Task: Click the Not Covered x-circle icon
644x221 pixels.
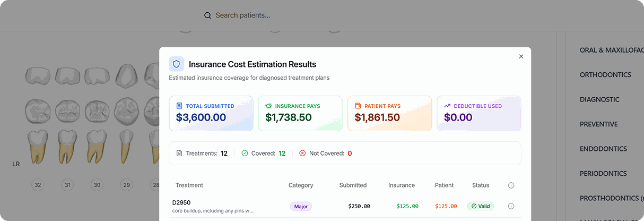Action: [x=302, y=153]
